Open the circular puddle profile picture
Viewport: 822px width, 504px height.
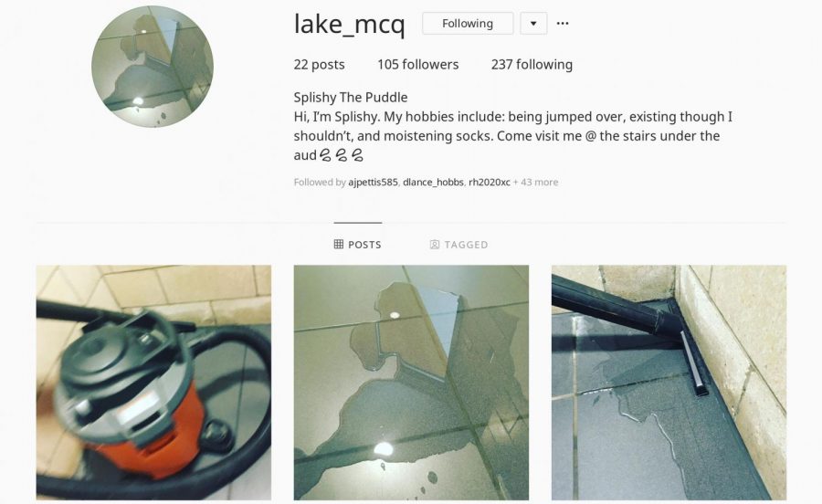153,67
